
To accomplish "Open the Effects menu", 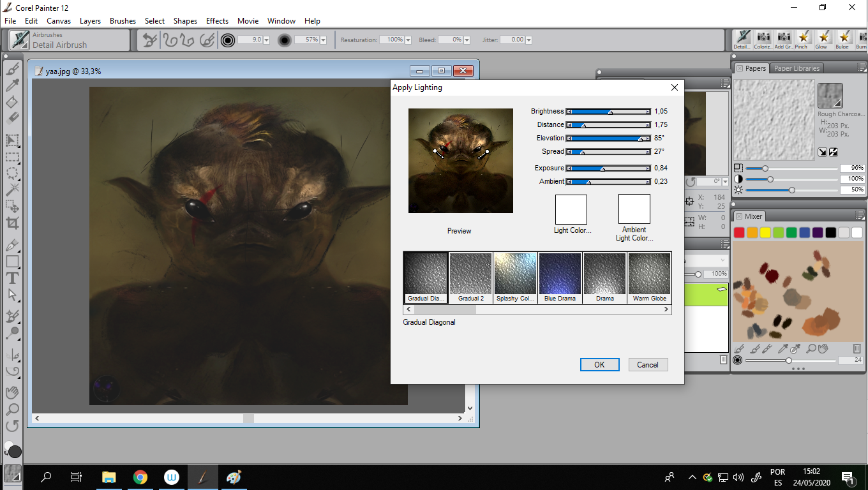I will click(x=217, y=21).
